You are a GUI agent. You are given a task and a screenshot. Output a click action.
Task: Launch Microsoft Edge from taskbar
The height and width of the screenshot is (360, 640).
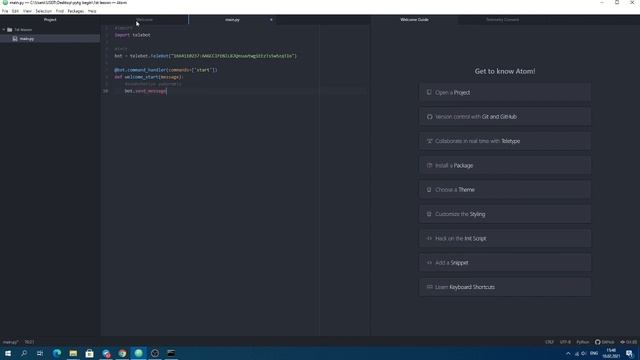pos(57,353)
